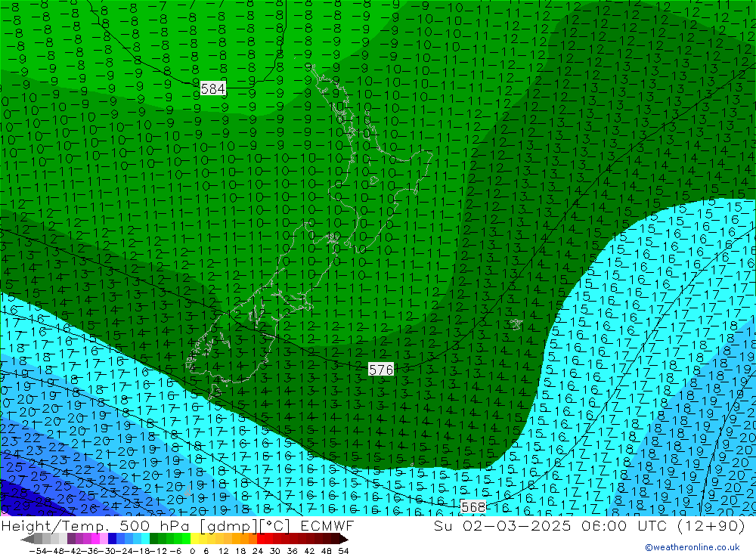Click the yellow 0 degree legend swatch

(195, 539)
